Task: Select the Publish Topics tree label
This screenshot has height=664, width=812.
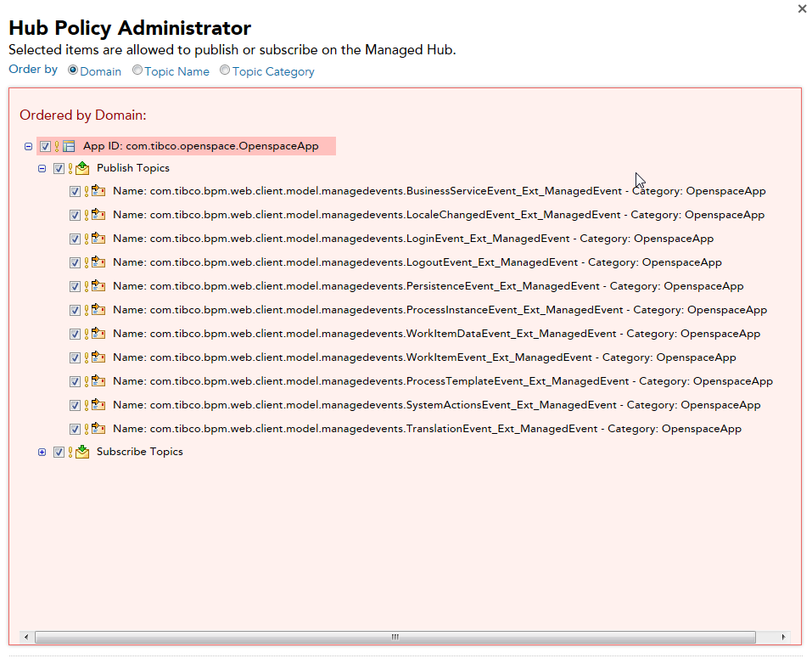Action: pos(133,168)
